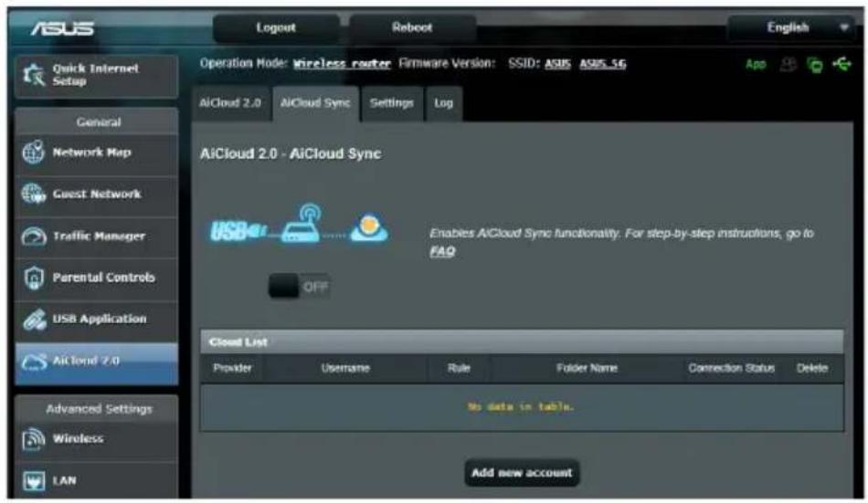Click the ASUS logo
Screen dimensions: 868x503
[62, 28]
